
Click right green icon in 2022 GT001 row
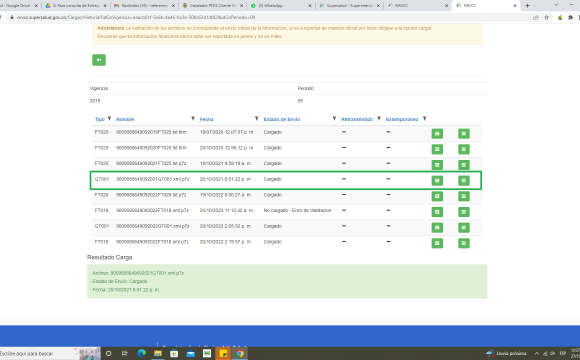(x=463, y=228)
